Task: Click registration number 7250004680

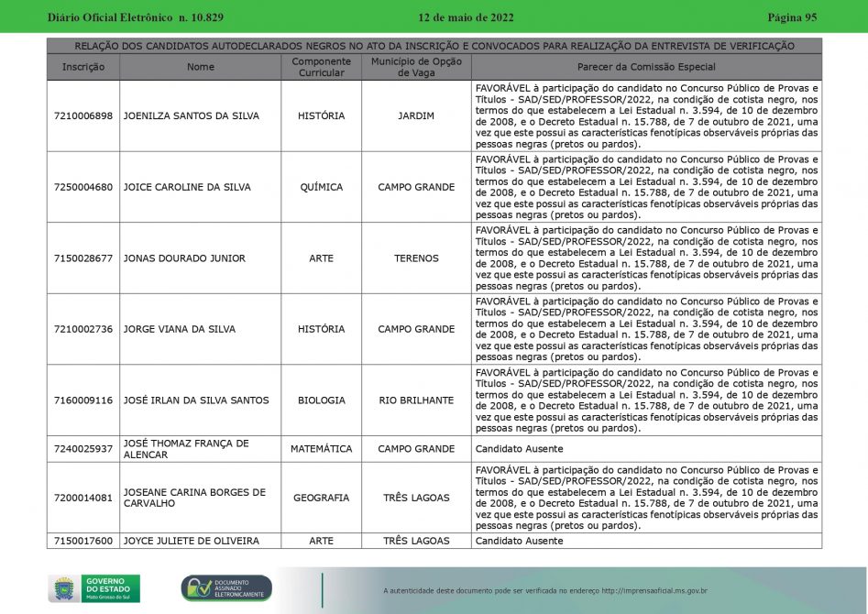Action: [x=83, y=187]
